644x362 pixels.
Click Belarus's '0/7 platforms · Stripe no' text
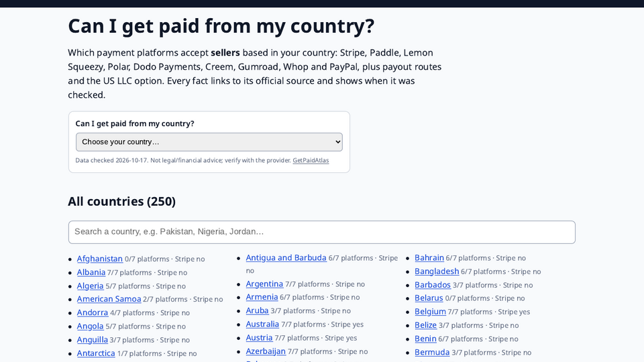pyautogui.click(x=485, y=298)
